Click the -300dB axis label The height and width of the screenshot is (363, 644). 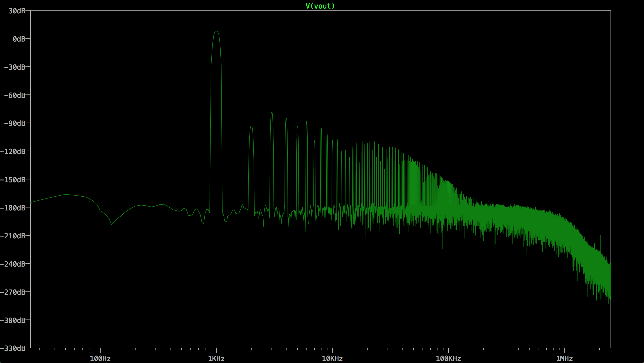click(13, 320)
